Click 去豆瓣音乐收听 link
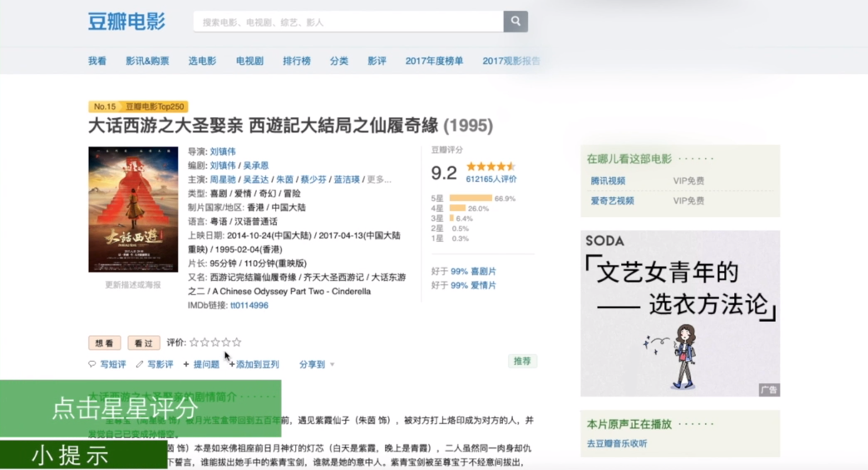This screenshot has width=868, height=470. [x=617, y=444]
